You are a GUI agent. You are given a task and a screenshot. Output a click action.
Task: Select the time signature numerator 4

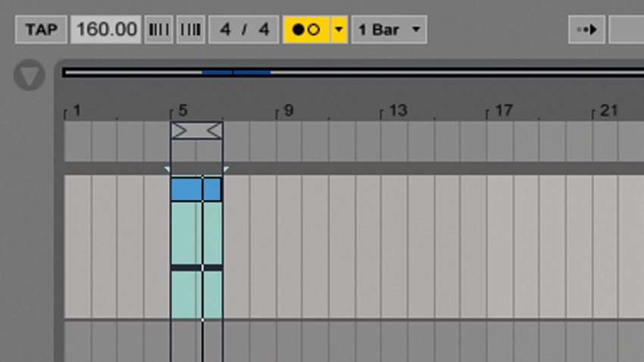(x=225, y=30)
